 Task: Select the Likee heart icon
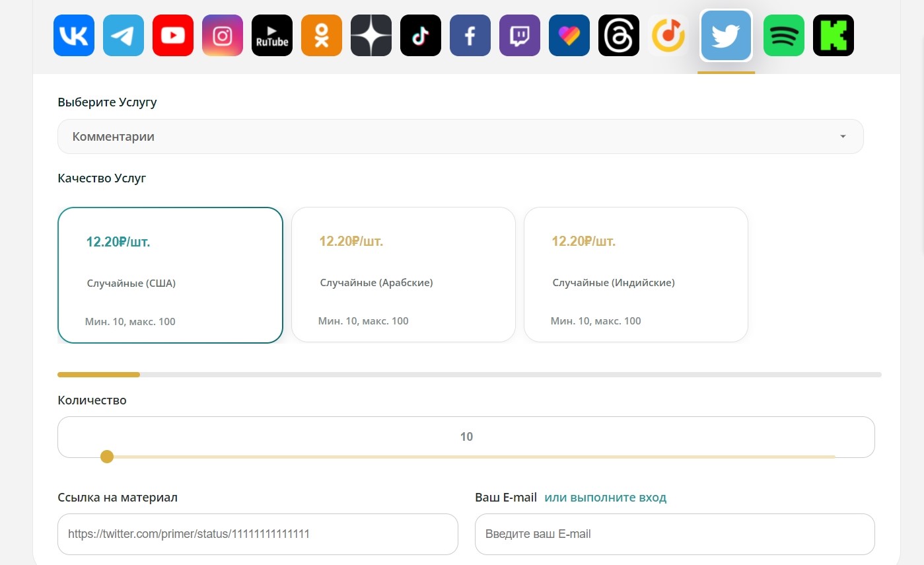tap(569, 36)
